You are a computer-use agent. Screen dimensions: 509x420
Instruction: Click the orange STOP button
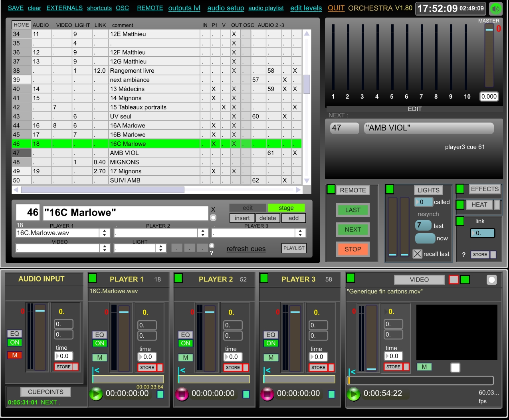[x=353, y=249]
